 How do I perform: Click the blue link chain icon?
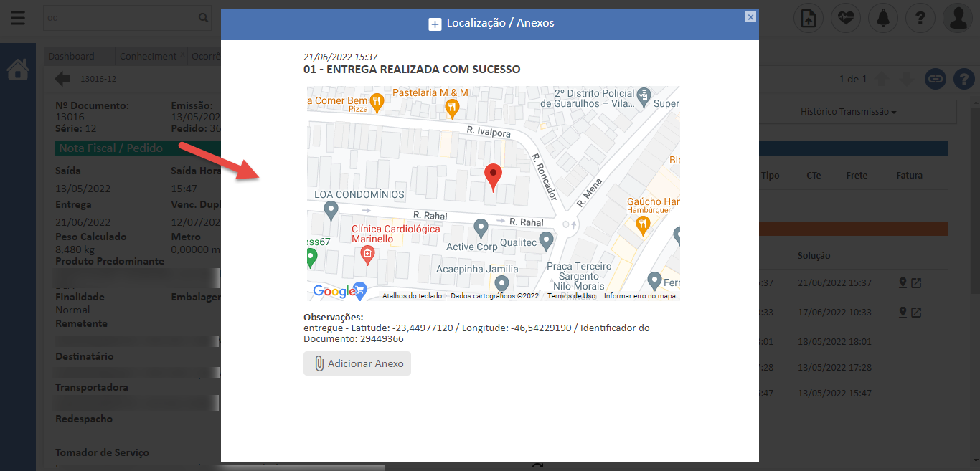click(x=935, y=79)
